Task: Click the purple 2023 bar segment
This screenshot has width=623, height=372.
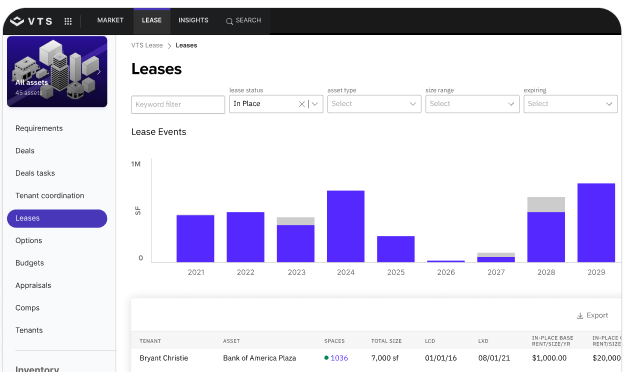Action: pyautogui.click(x=296, y=243)
